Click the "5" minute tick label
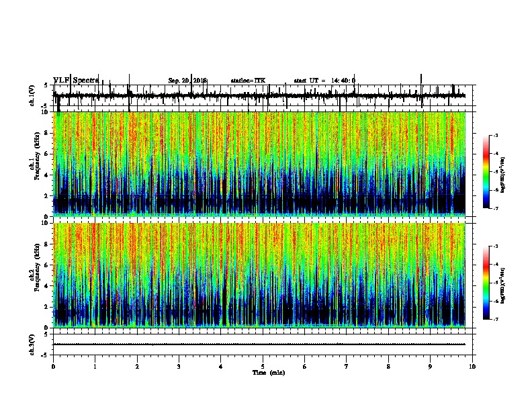This screenshot has height=411, width=532. [263, 367]
